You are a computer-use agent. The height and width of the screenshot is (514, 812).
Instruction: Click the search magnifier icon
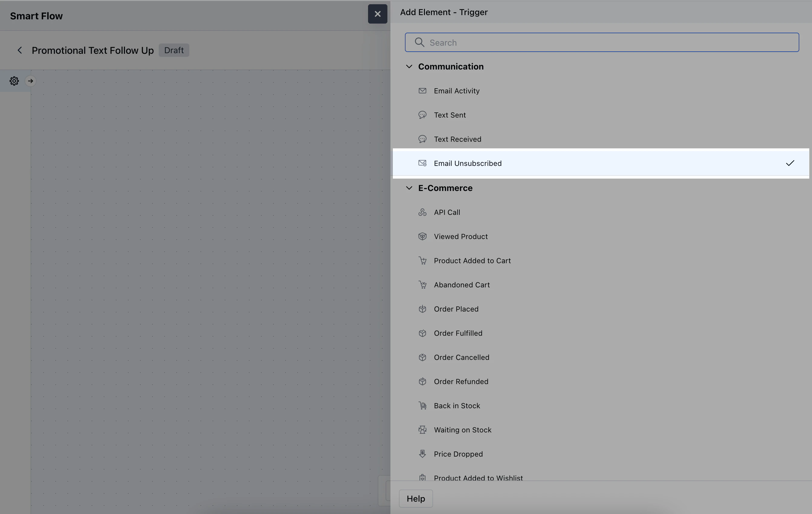[419, 42]
